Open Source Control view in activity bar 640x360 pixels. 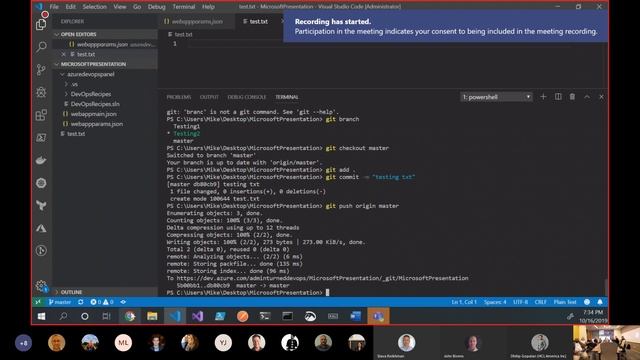(x=41, y=70)
